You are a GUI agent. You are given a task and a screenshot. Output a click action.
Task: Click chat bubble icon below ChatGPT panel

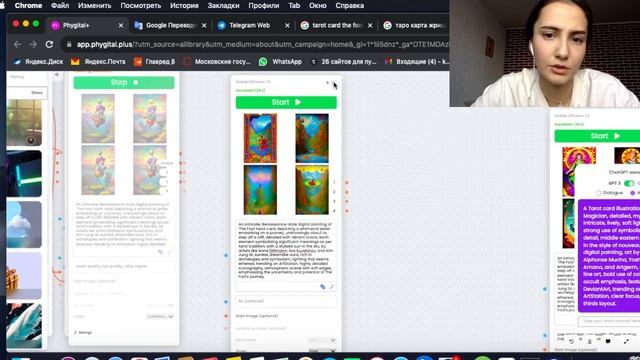click(608, 341)
